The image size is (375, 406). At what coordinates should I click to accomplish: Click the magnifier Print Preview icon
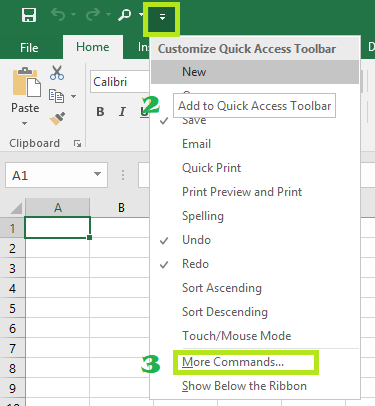pyautogui.click(x=125, y=15)
